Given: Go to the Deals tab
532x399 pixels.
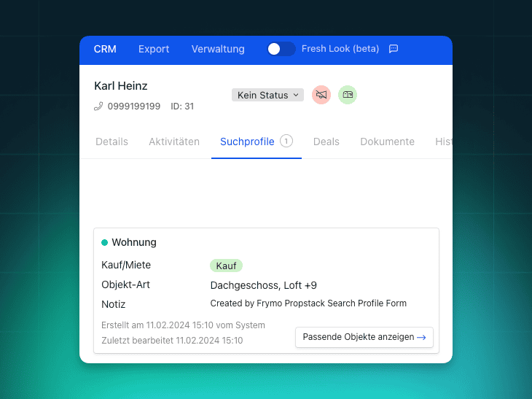Looking at the screenshot, I should tap(326, 142).
